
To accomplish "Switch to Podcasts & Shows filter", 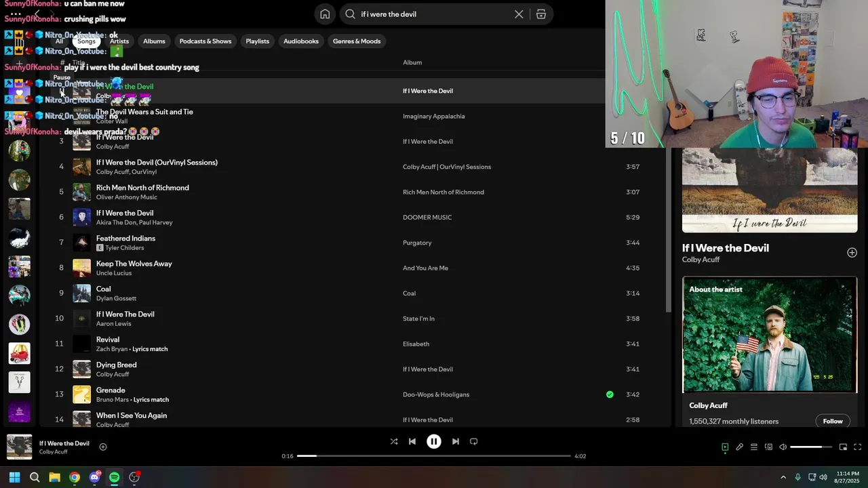I will pyautogui.click(x=205, y=41).
